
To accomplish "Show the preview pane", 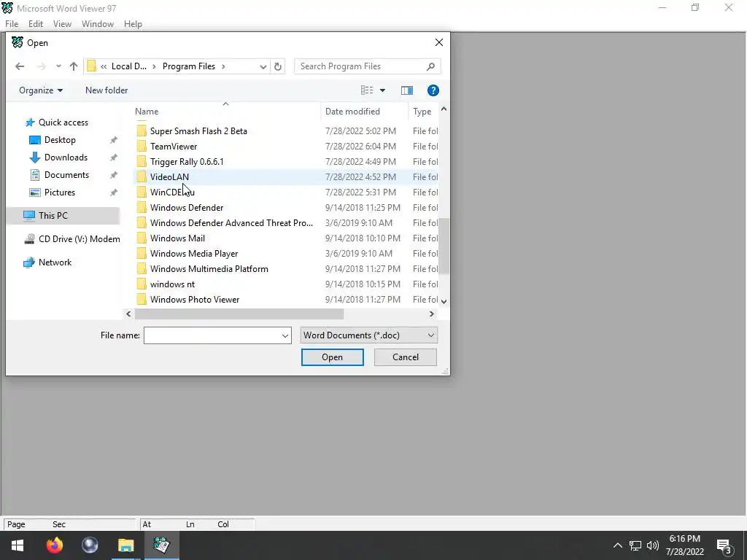I will click(407, 90).
